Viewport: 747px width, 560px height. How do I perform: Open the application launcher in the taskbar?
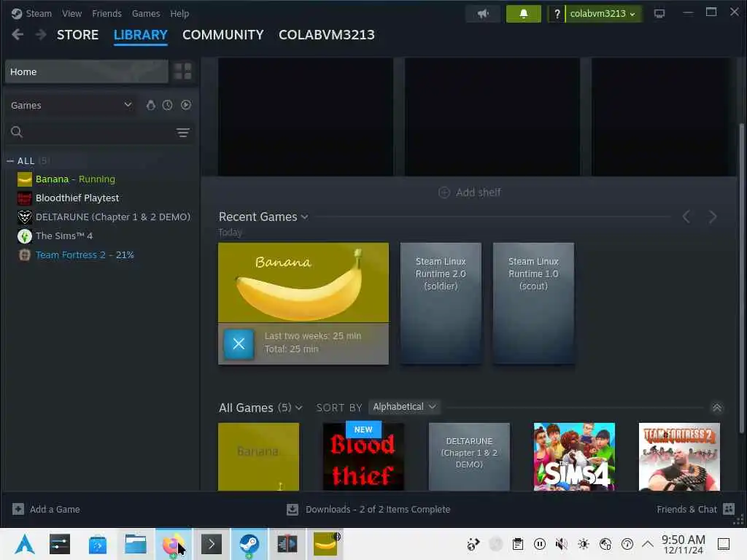point(24,544)
